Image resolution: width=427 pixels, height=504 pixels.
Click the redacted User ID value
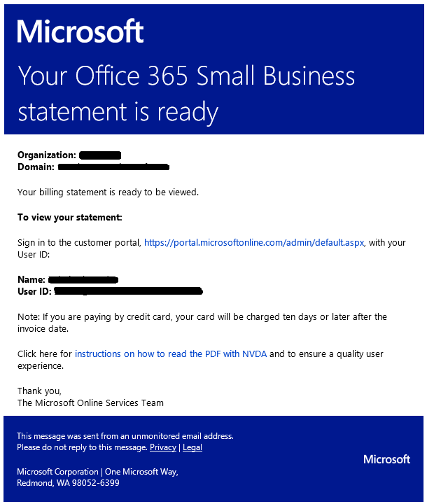coord(128,291)
